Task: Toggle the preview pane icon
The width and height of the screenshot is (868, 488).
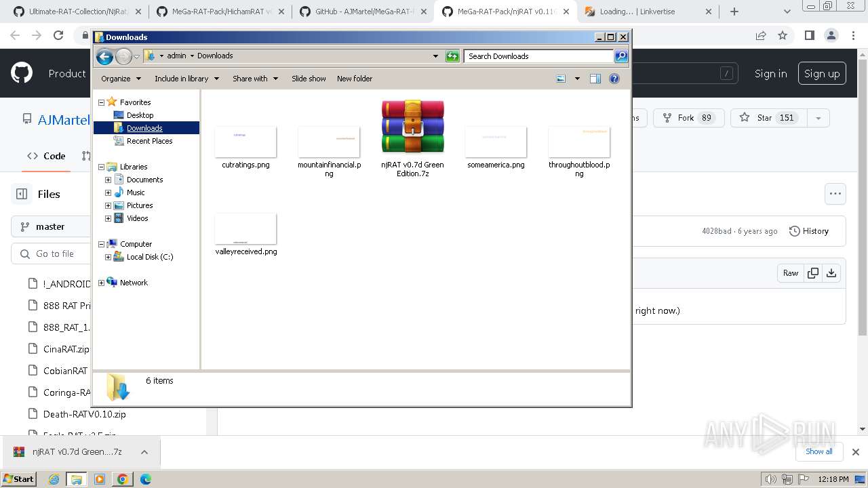Action: point(595,79)
